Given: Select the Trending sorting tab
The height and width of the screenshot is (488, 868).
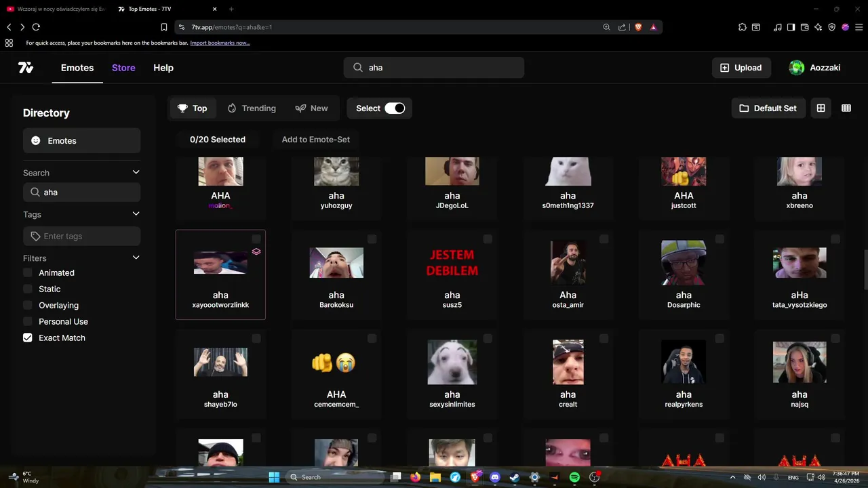Looking at the screenshot, I should pos(252,108).
